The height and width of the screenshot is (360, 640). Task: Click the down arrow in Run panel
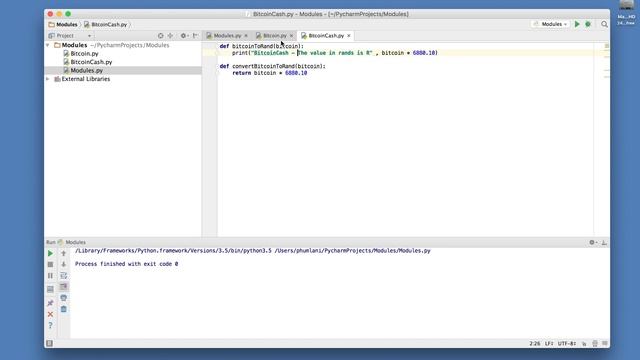(x=63, y=264)
